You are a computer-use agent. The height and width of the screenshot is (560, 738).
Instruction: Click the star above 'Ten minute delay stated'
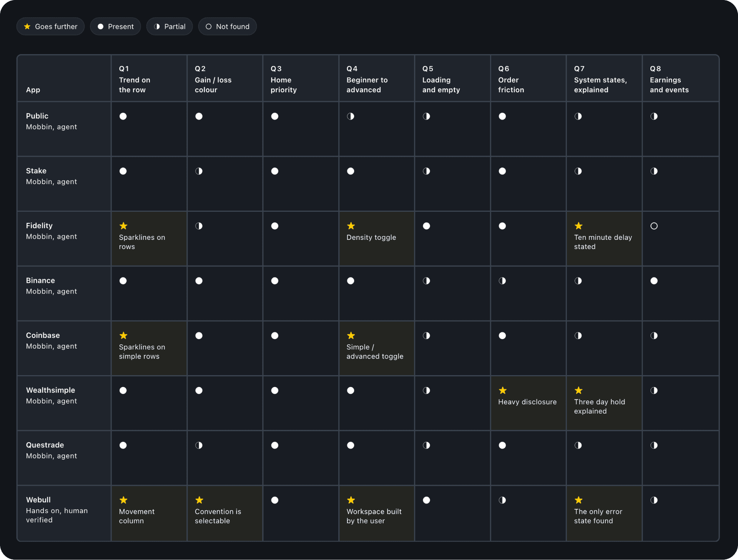(x=578, y=226)
